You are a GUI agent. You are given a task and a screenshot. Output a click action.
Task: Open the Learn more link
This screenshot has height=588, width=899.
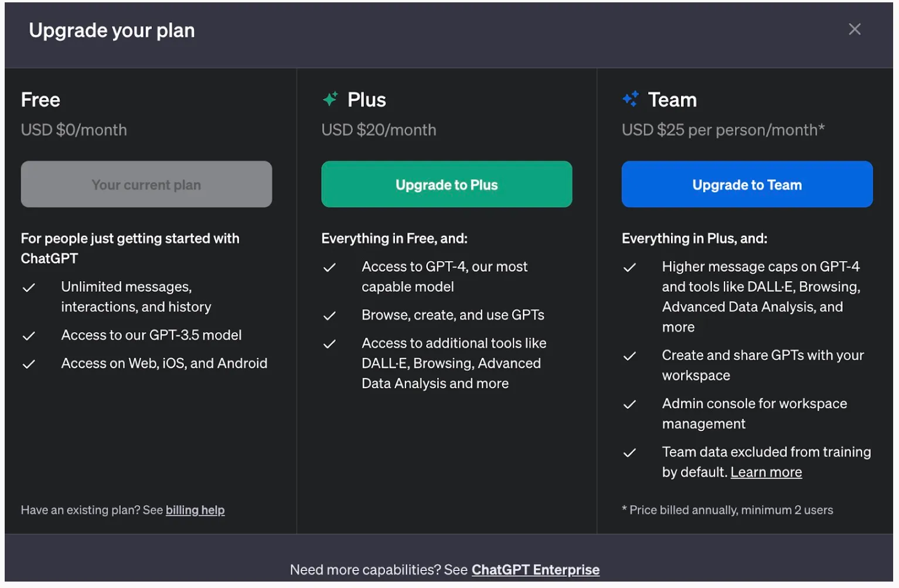[766, 472]
